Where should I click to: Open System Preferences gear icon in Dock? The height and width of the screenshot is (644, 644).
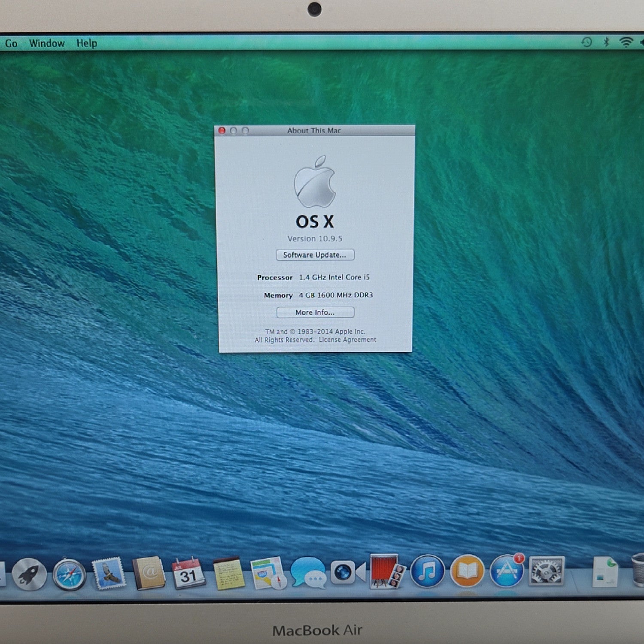point(547,571)
